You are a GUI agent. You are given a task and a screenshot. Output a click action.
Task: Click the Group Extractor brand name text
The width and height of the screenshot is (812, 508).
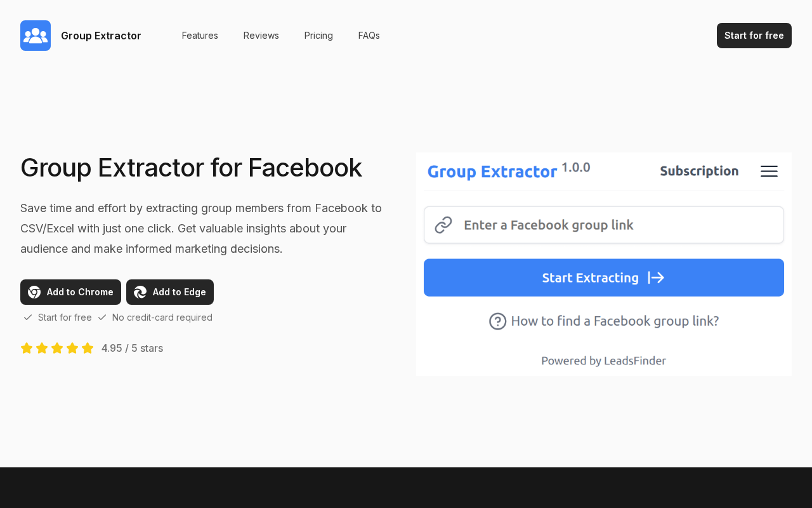[x=101, y=36]
